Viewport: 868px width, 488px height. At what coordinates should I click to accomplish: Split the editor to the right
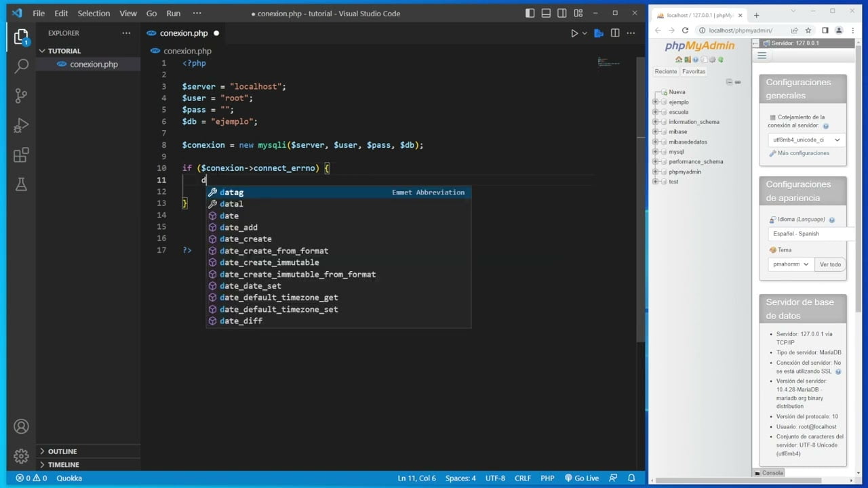pyautogui.click(x=615, y=33)
